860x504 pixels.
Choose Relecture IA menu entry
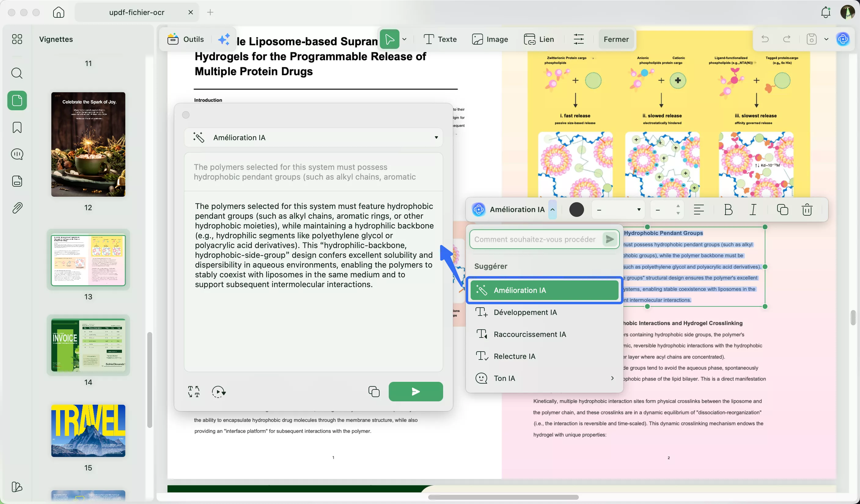(x=514, y=356)
